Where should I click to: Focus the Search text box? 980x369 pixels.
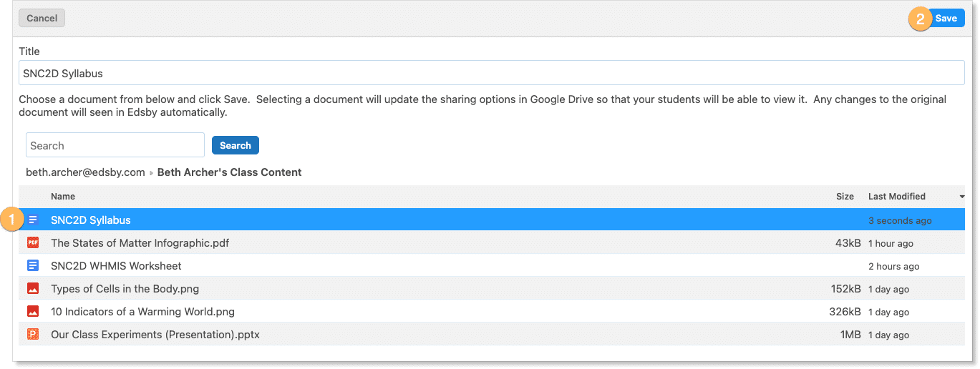click(x=115, y=146)
